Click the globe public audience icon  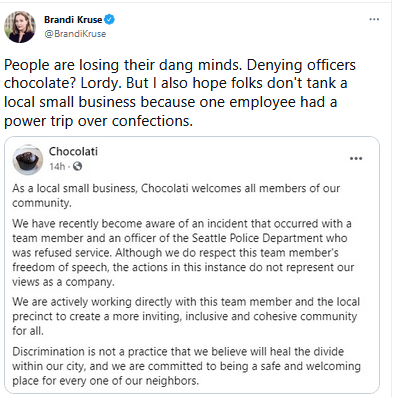point(77,166)
